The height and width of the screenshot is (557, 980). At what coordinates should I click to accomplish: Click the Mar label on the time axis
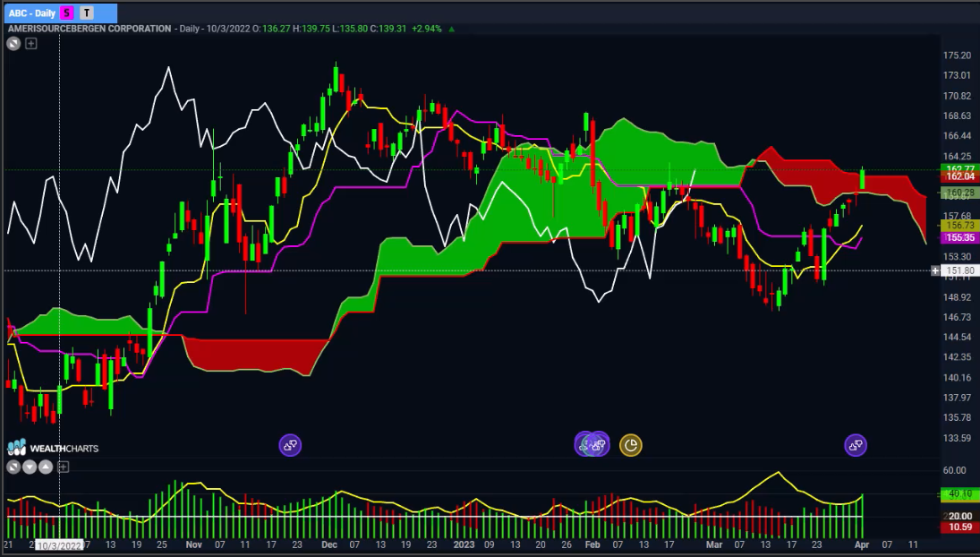pos(714,544)
